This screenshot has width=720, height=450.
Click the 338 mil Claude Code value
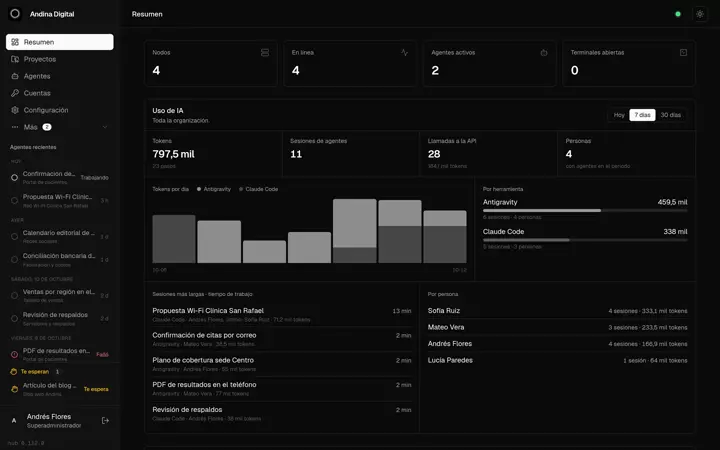click(675, 231)
